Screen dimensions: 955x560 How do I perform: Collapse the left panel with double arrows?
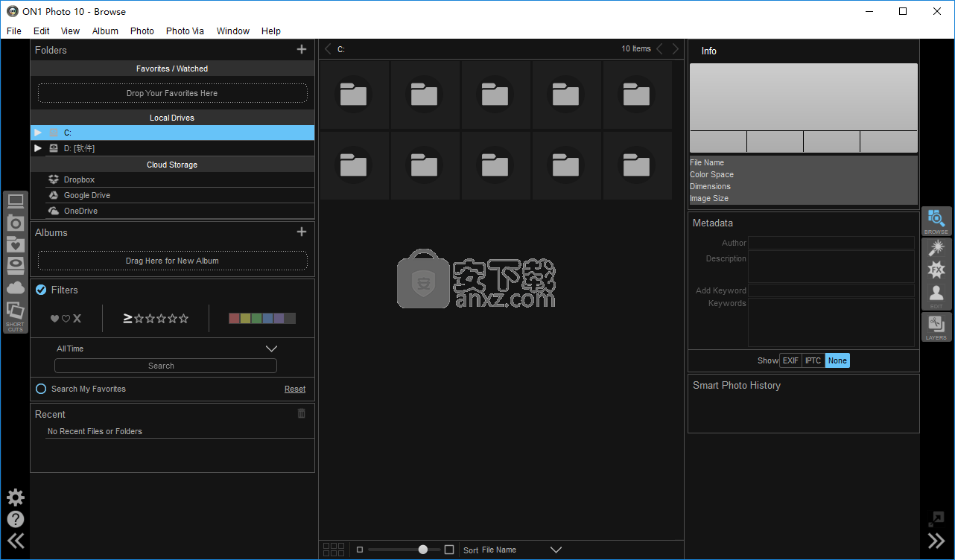[x=16, y=541]
